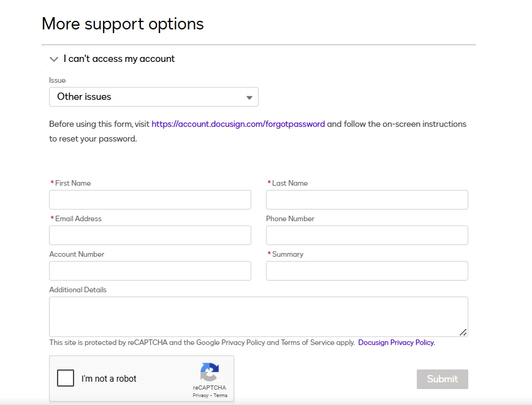Viewport: 532px width, 405px height.
Task: Click the I can't access my account heading
Action: coord(119,59)
